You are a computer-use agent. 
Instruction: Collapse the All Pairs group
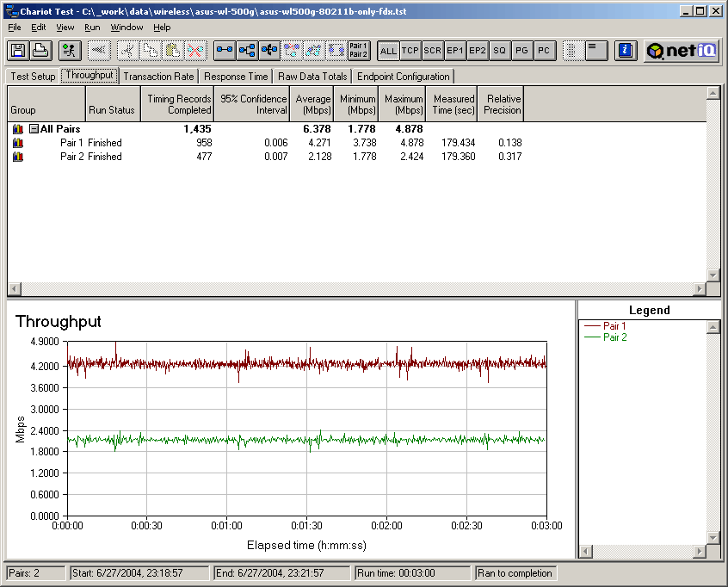34,129
